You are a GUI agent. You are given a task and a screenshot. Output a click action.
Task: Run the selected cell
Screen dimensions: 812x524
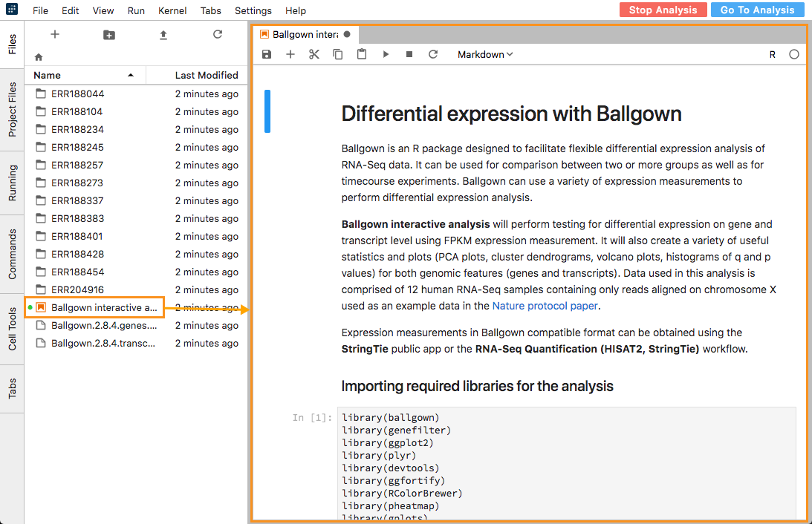click(x=386, y=54)
